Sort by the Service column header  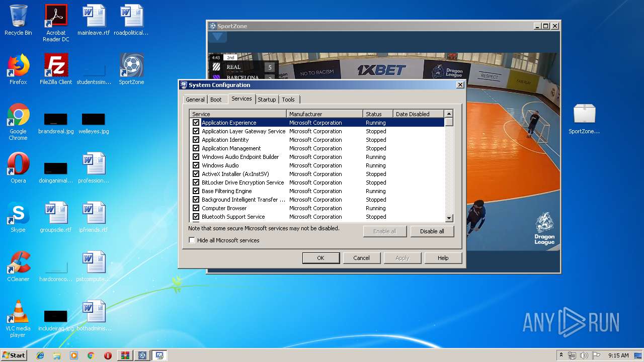[238, 114]
